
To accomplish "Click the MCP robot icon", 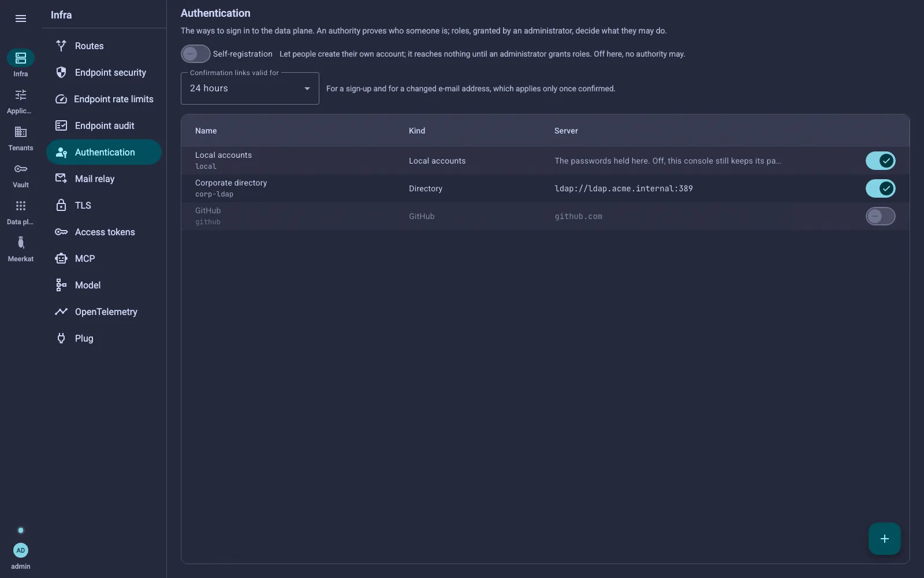I will click(61, 258).
